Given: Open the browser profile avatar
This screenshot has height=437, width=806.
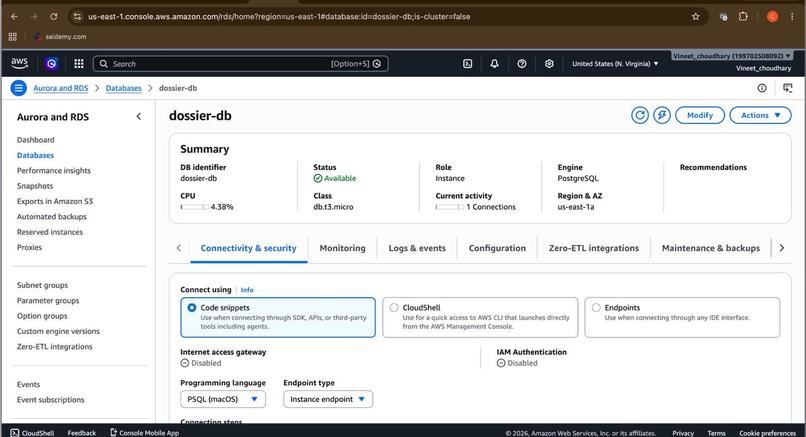Looking at the screenshot, I should pyautogui.click(x=772, y=16).
